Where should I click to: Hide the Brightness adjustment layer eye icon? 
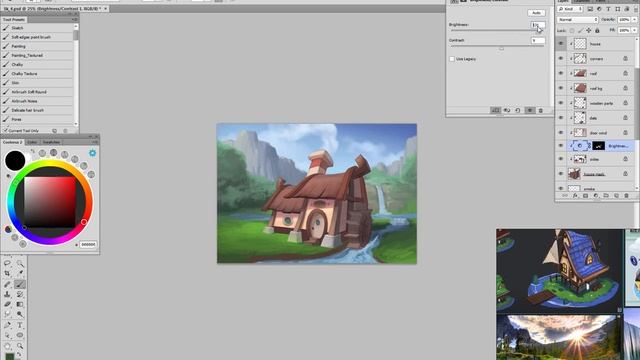[x=561, y=146]
